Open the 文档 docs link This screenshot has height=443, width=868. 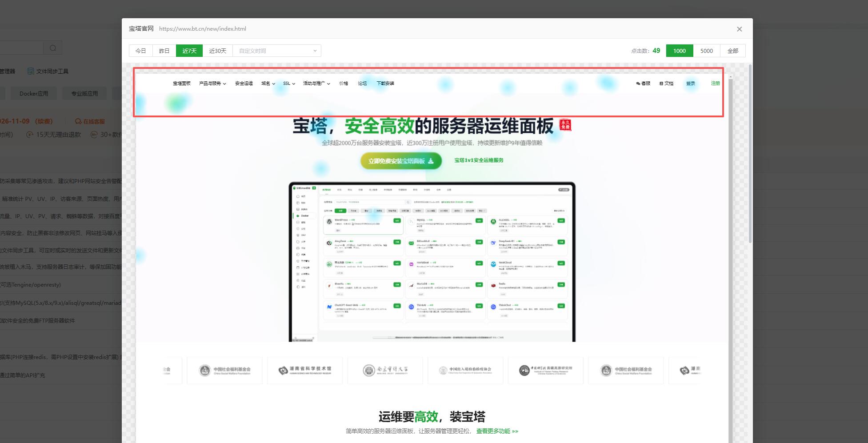click(x=667, y=84)
